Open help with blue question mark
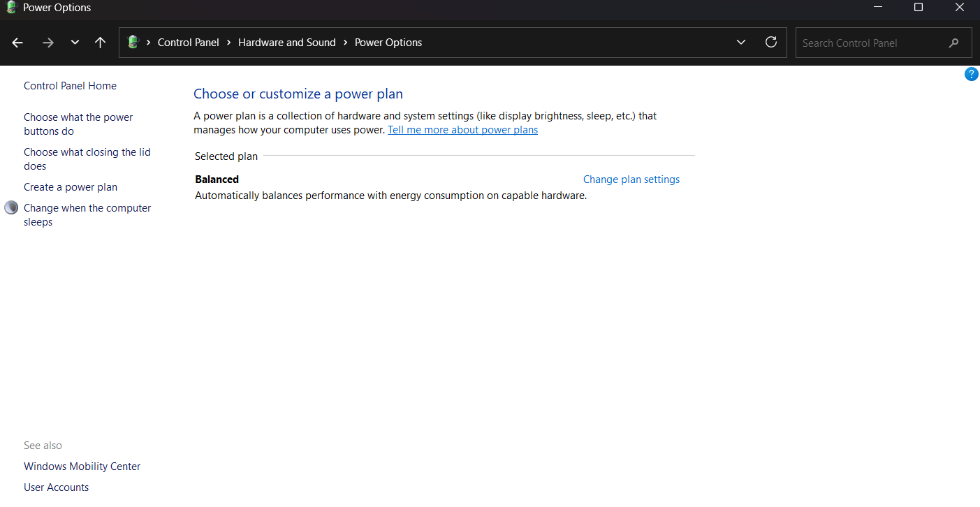980x507 pixels. click(x=971, y=74)
